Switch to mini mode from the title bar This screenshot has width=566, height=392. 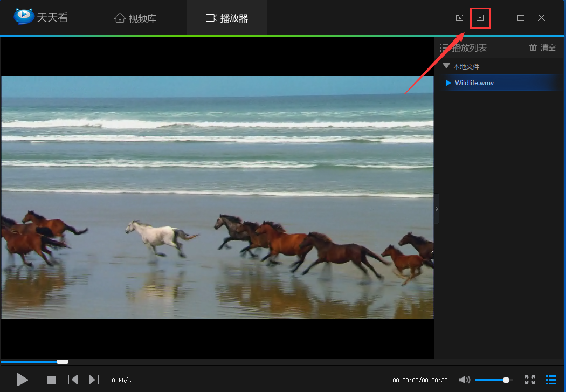[x=459, y=18]
